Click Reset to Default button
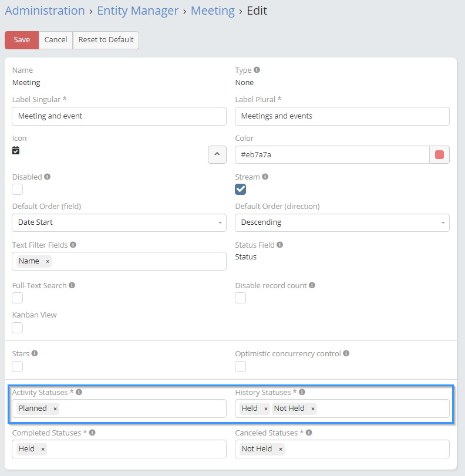Viewport: 465px width, 476px height. point(106,40)
